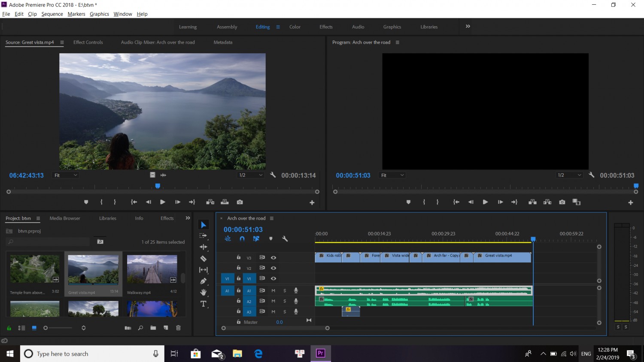Viewport: 644px width, 362px height.
Task: Play the clip in Source monitor
Action: [x=163, y=202]
